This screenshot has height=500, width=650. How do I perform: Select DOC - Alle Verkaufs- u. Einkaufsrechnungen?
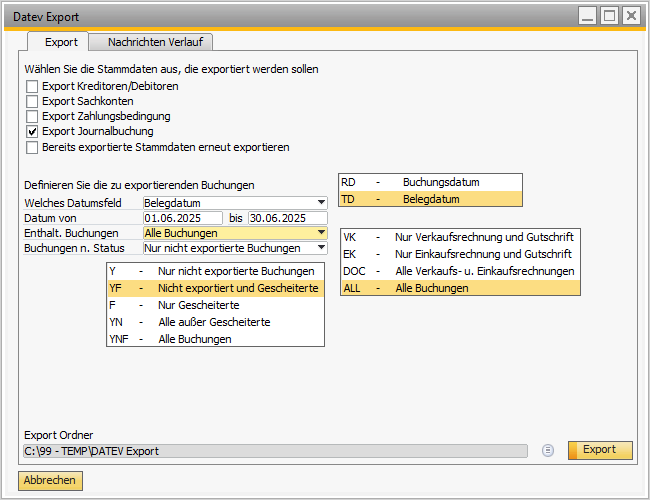coord(460,271)
